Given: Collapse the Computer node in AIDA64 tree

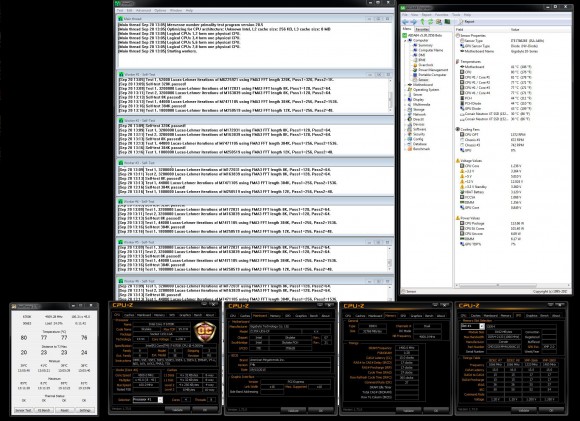Looking at the screenshot, I should tap(405, 40).
